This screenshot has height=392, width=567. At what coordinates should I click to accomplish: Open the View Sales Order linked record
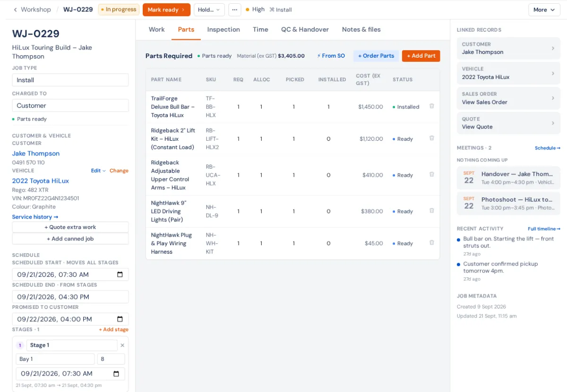(508, 98)
